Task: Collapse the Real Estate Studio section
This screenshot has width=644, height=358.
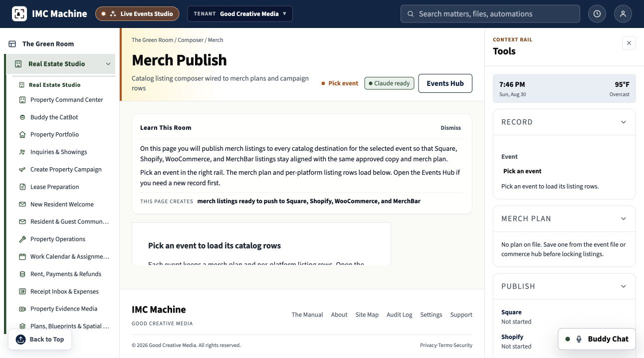Action: [x=108, y=64]
